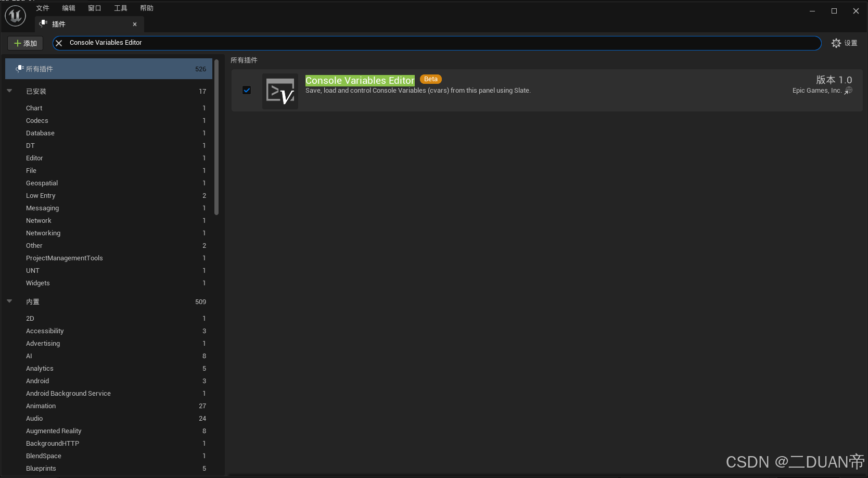868x478 pixels.
Task: Click the 内置 group label
Action: pos(33,301)
